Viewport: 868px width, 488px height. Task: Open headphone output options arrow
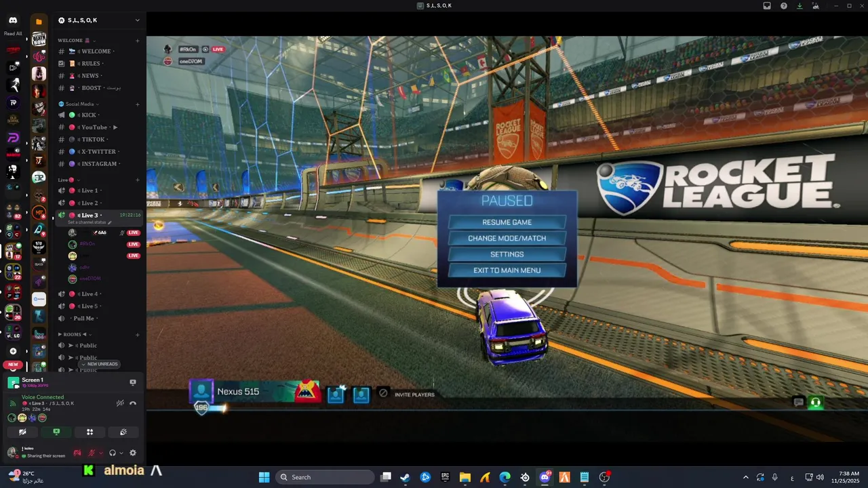tap(121, 453)
